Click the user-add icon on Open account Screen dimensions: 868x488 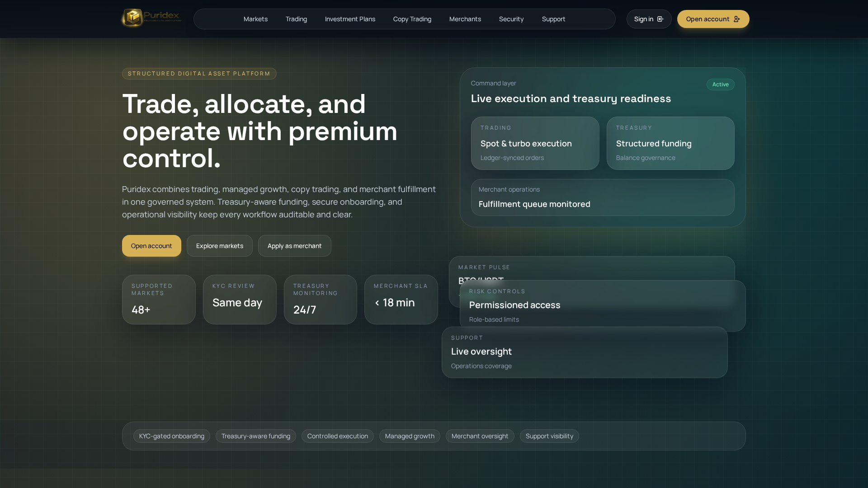(x=737, y=19)
